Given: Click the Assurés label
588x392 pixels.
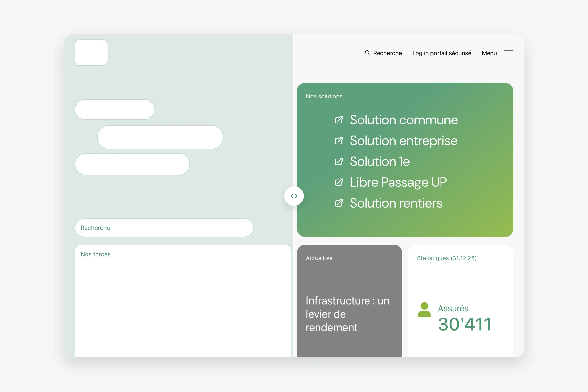Looking at the screenshot, I should [453, 308].
